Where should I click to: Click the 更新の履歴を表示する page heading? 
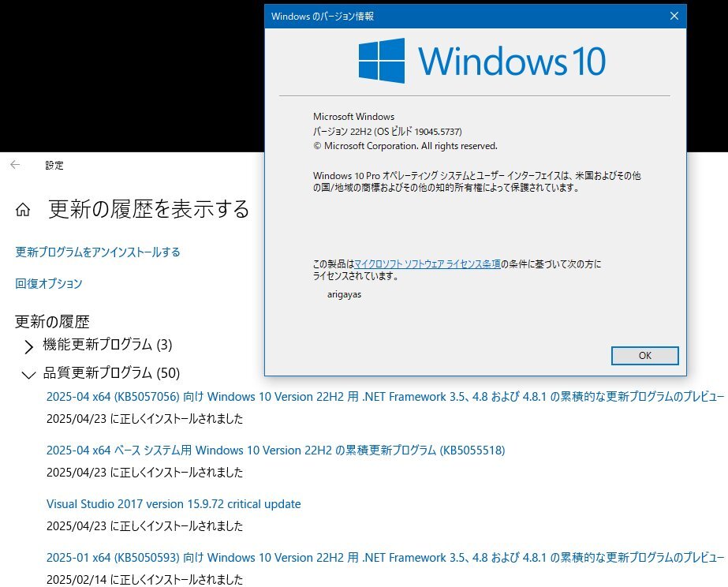[x=149, y=209]
